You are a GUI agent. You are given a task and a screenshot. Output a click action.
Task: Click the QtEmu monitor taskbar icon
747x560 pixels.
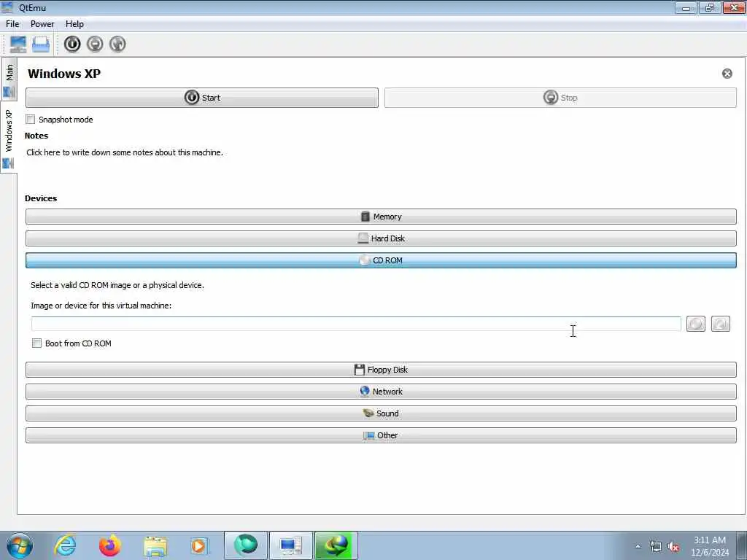pos(290,545)
